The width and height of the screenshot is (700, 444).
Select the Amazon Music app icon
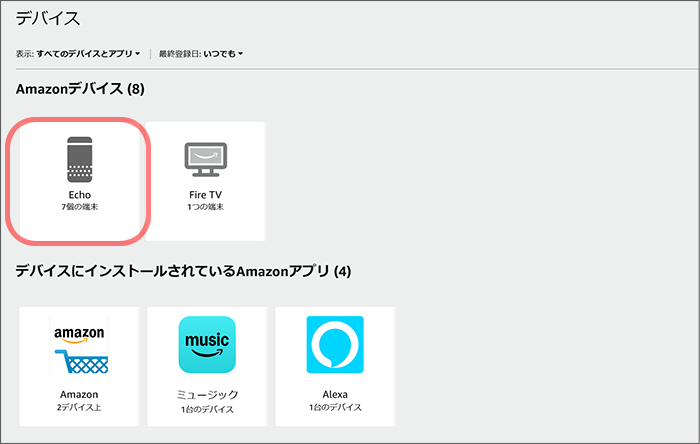pyautogui.click(x=207, y=344)
